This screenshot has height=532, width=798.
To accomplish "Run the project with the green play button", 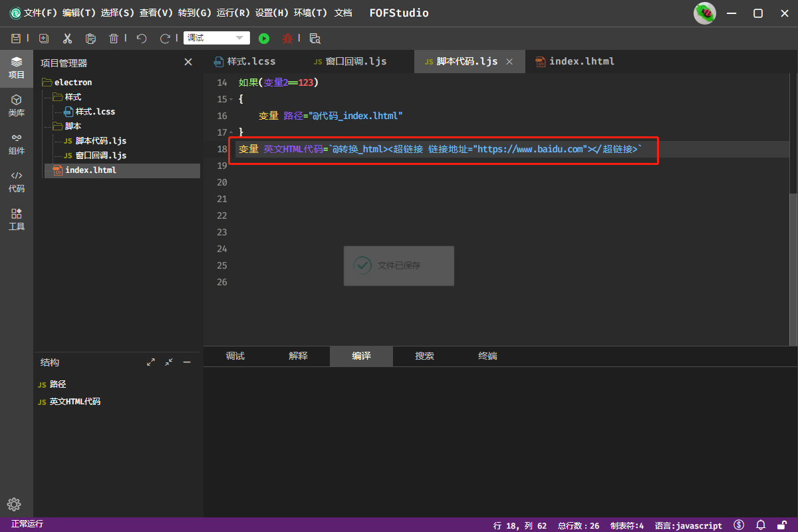I will 264,39.
